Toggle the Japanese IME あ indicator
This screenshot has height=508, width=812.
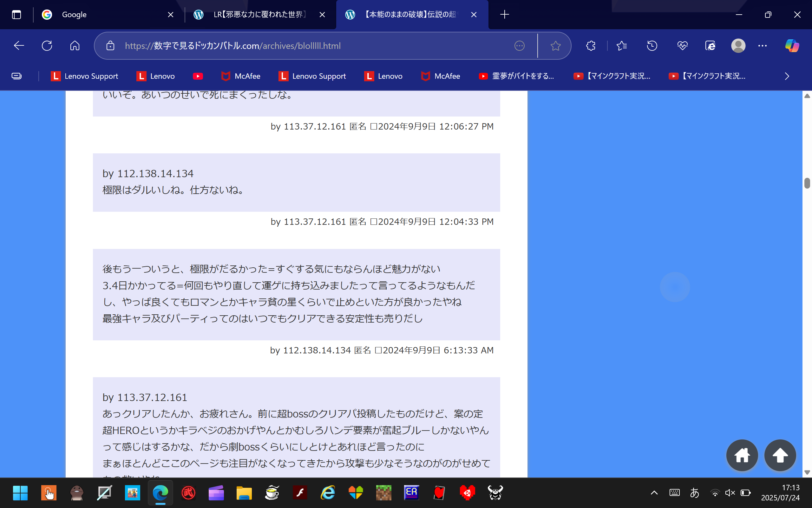coord(695,493)
